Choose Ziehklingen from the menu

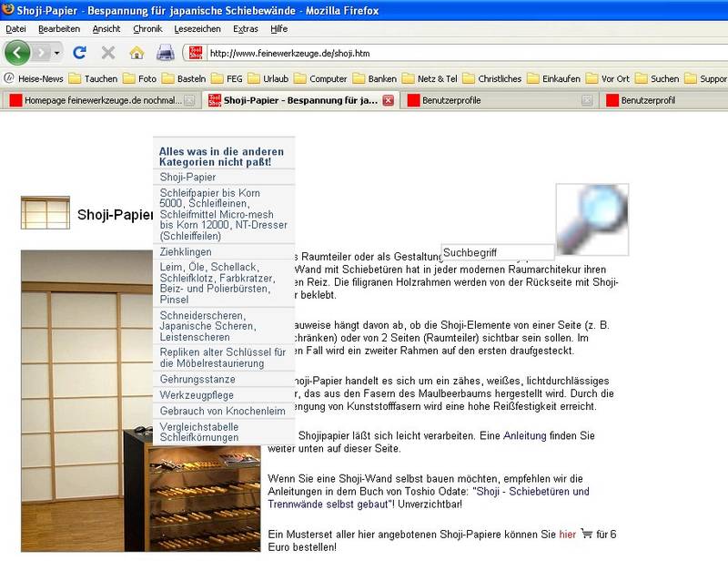tap(224, 252)
